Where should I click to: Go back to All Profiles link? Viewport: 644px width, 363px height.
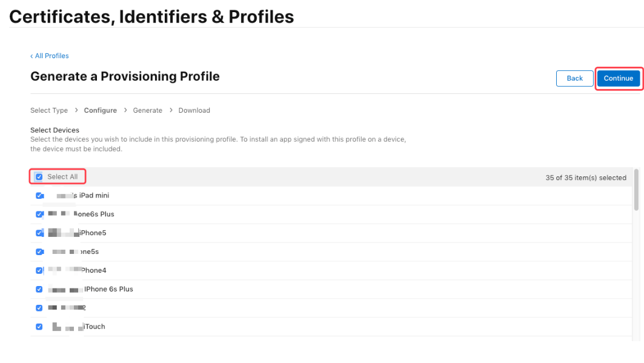50,56
